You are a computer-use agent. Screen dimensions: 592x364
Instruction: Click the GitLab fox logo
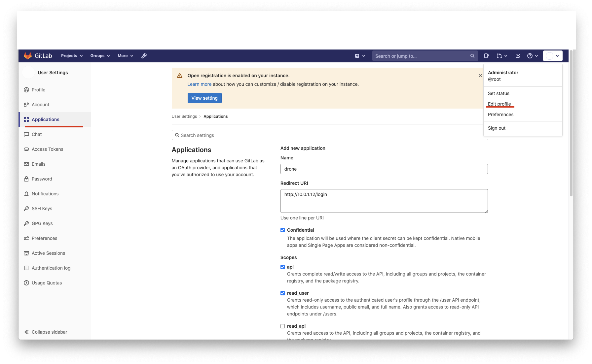28,56
